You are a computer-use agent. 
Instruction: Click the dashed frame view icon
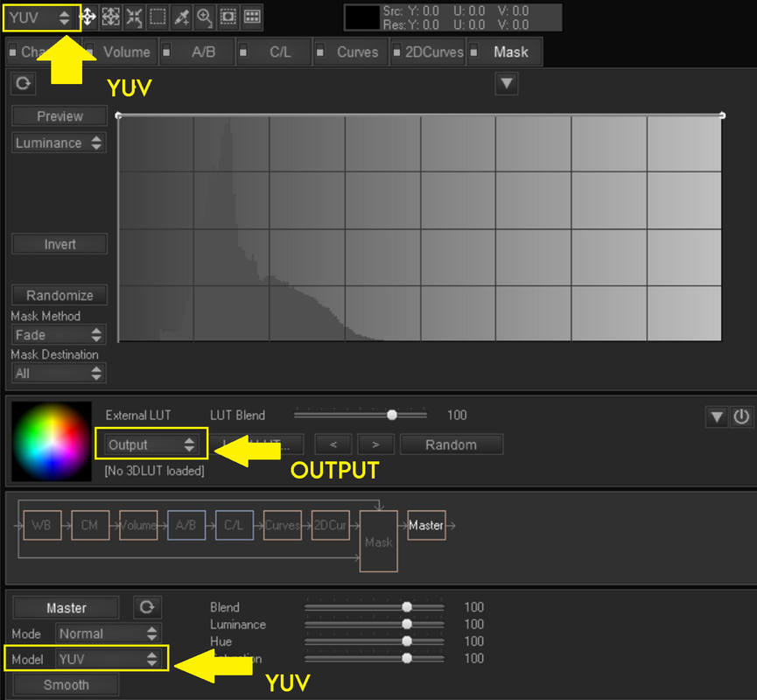[228, 17]
